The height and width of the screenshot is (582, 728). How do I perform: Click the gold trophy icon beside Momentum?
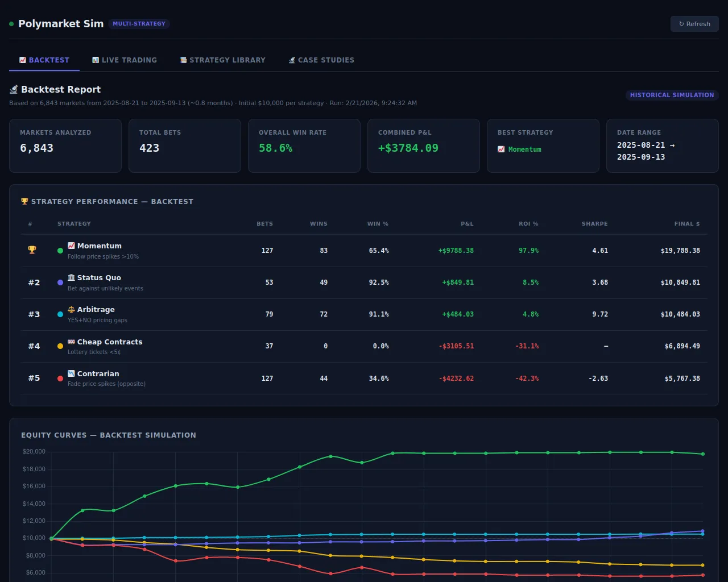[x=32, y=250]
